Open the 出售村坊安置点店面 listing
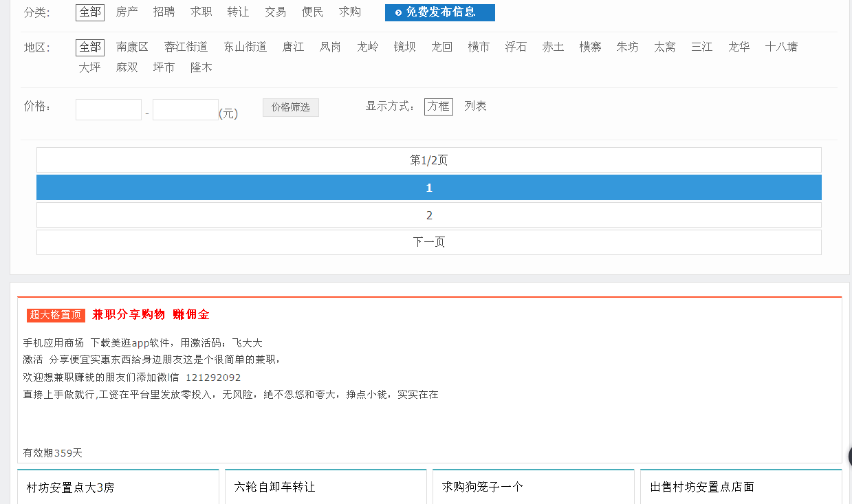Viewport: 852px width, 504px height. 702,487
